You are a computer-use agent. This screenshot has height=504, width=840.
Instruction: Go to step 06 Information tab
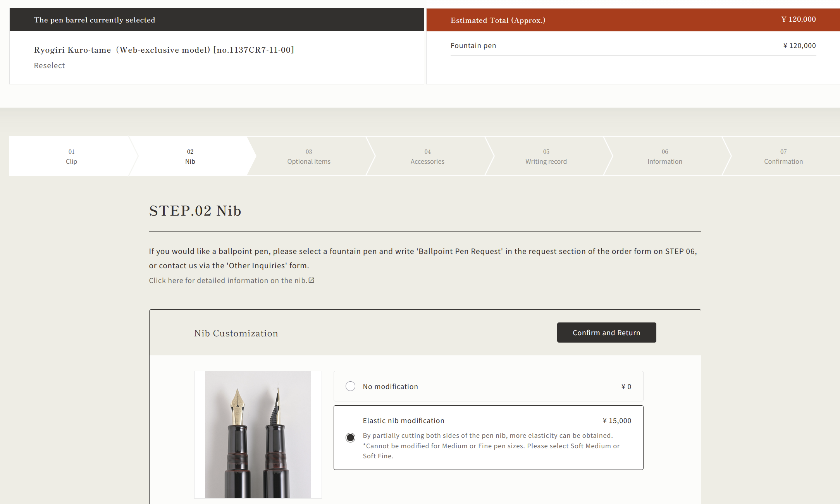[665, 156]
